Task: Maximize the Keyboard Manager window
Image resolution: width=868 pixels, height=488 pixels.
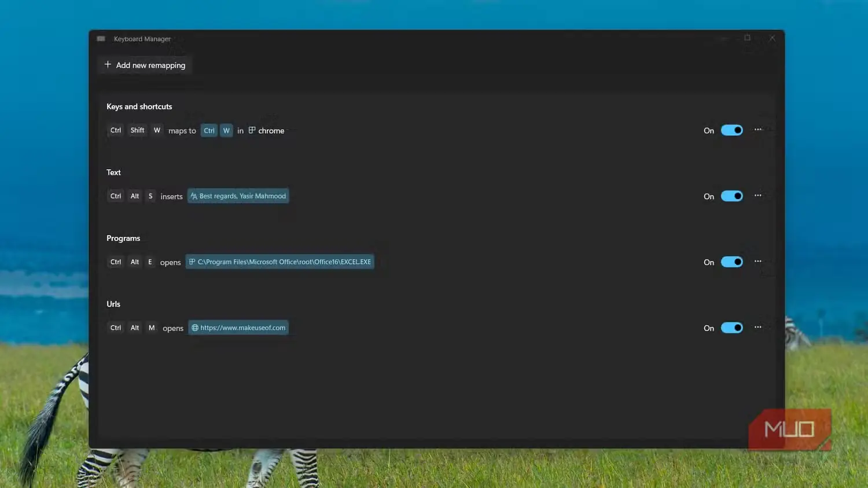Action: click(747, 38)
